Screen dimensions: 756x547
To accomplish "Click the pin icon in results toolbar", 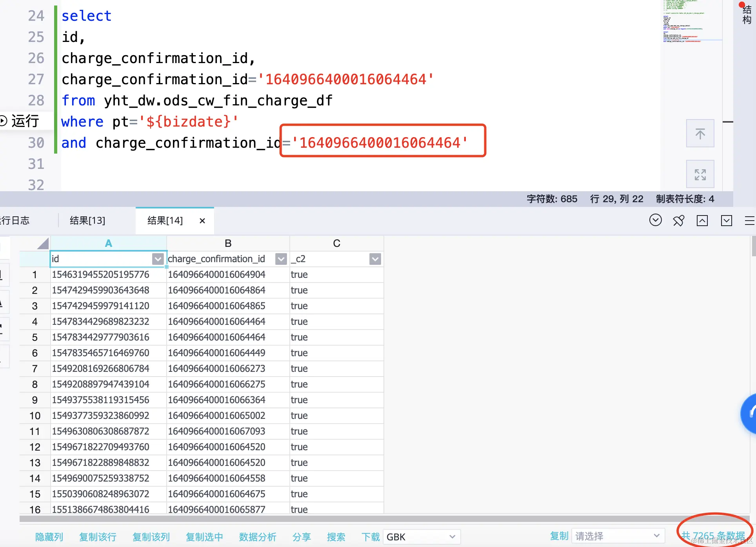I will point(679,221).
